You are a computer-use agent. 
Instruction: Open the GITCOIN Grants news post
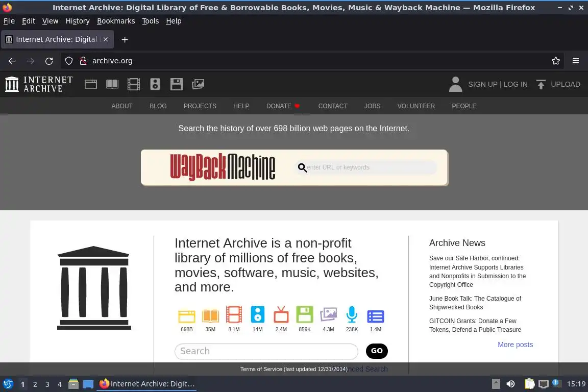tap(475, 325)
